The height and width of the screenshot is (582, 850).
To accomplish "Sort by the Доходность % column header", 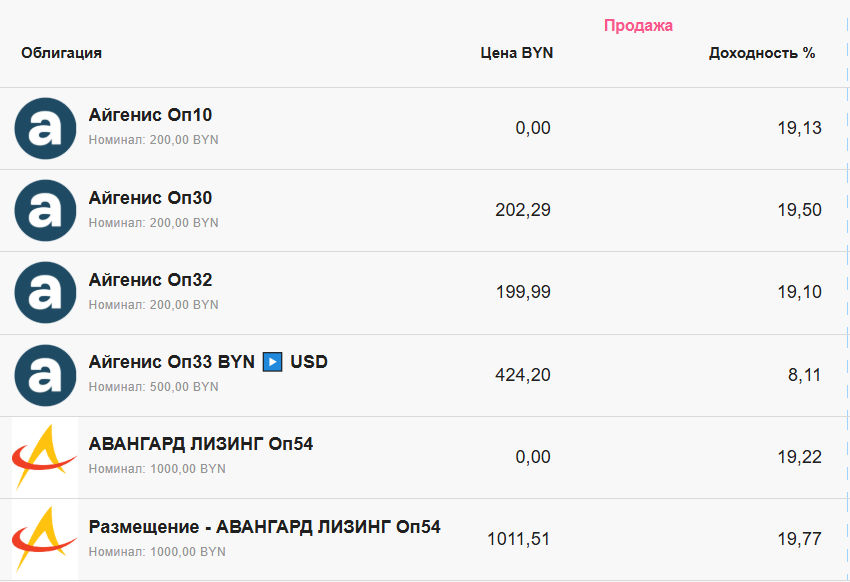I will [x=762, y=53].
